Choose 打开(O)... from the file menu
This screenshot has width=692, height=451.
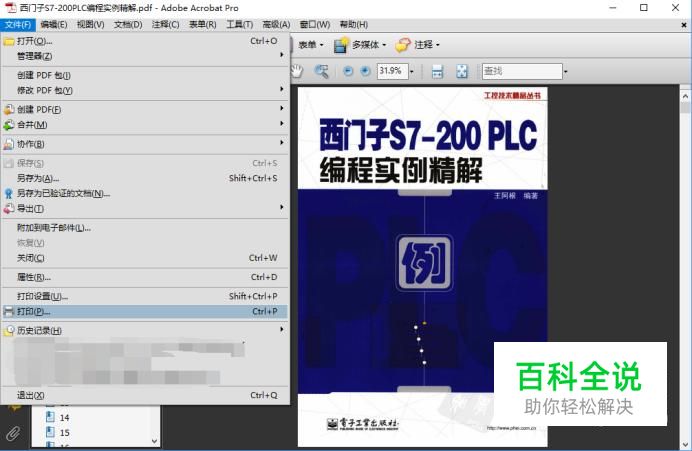coord(145,41)
